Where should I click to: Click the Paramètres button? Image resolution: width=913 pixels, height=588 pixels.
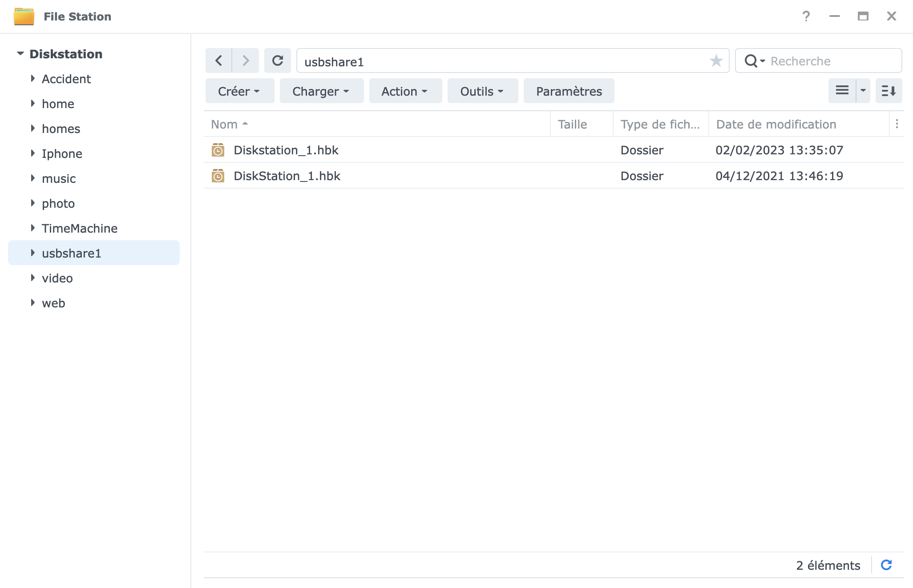(569, 91)
